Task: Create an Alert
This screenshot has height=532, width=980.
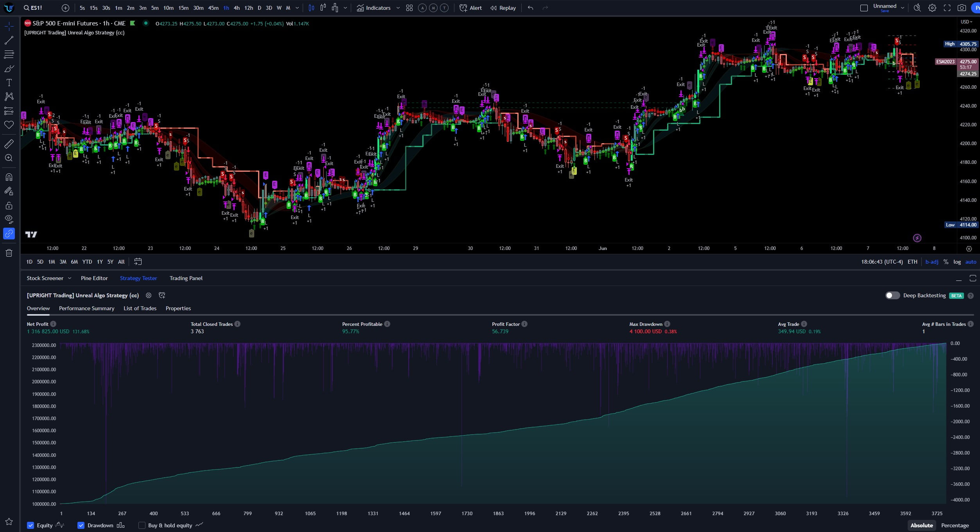Action: 471,8
